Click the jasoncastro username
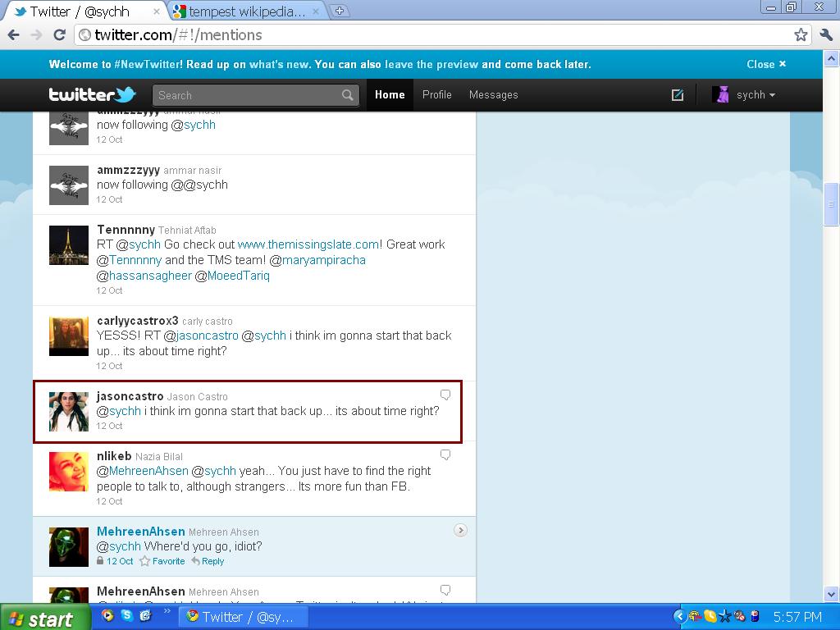The height and width of the screenshot is (630, 840). coord(130,396)
